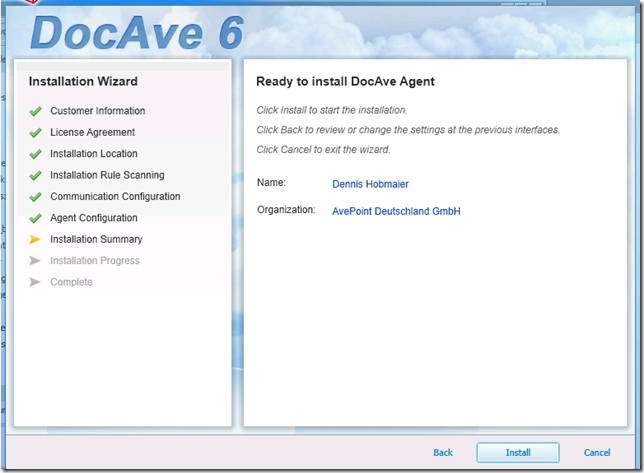Viewport: 644px width, 473px height.
Task: Select the gray arrow beside Installation Progress
Action: click(x=35, y=261)
